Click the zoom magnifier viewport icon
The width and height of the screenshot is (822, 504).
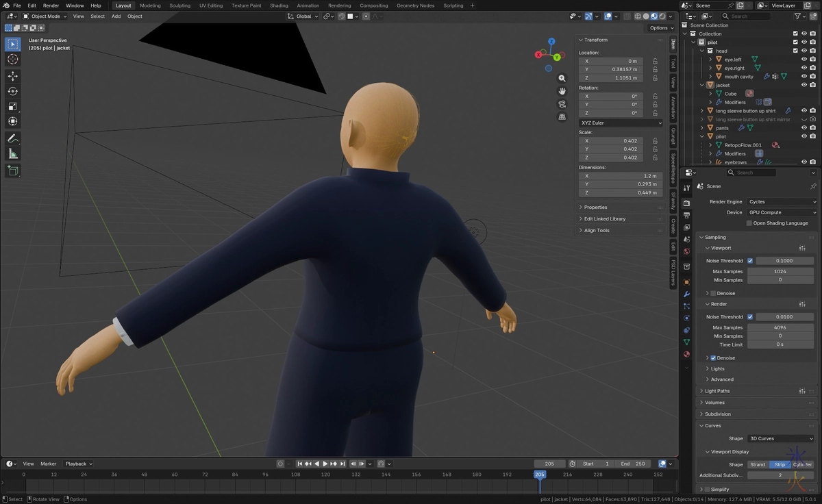[562, 79]
